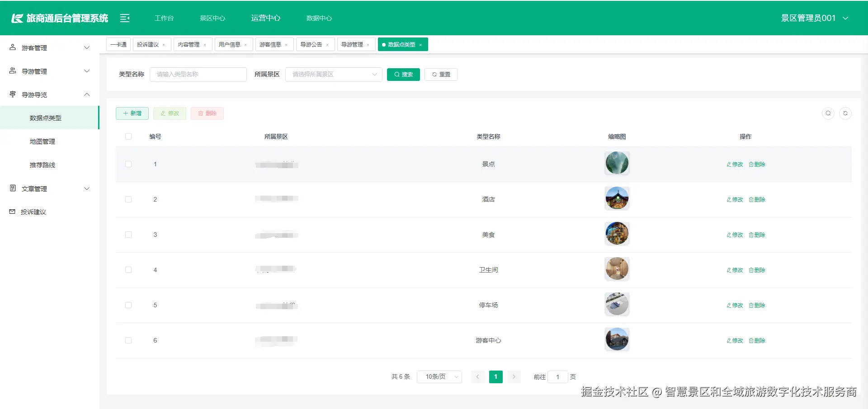Click the 文章管理 document icon in sidebar

12,188
